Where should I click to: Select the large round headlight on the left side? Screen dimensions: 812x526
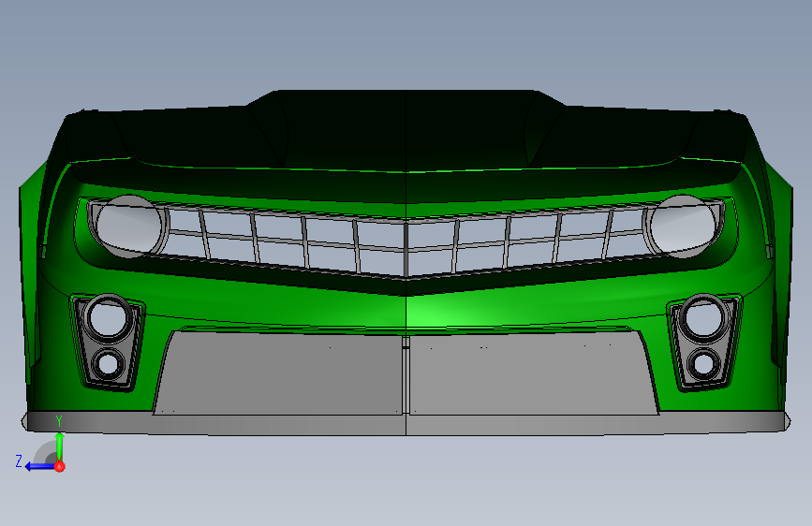(x=129, y=226)
